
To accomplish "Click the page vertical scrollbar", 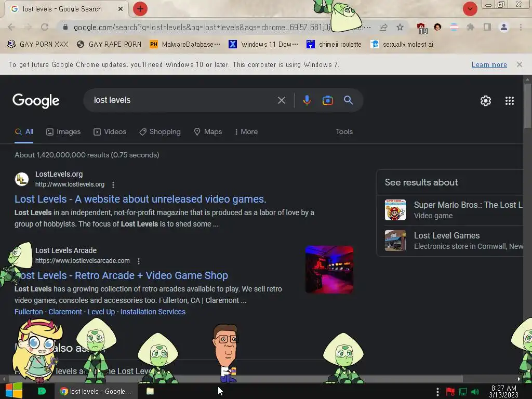I will click(527, 106).
